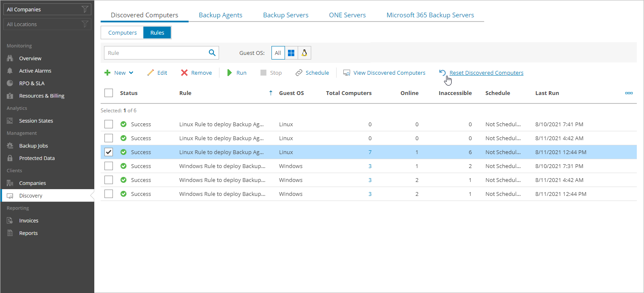Click the Schedule link icon
The height and width of the screenshot is (293, 644).
click(x=299, y=73)
